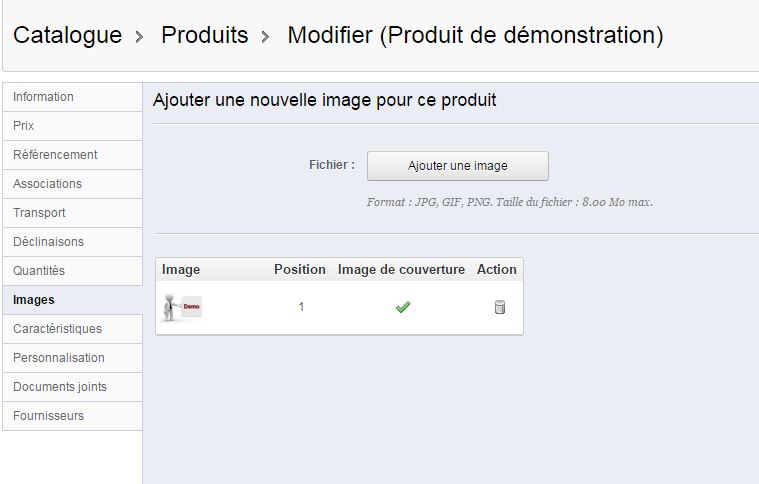
Task: Switch to the Quantités tab
Action: tap(72, 271)
